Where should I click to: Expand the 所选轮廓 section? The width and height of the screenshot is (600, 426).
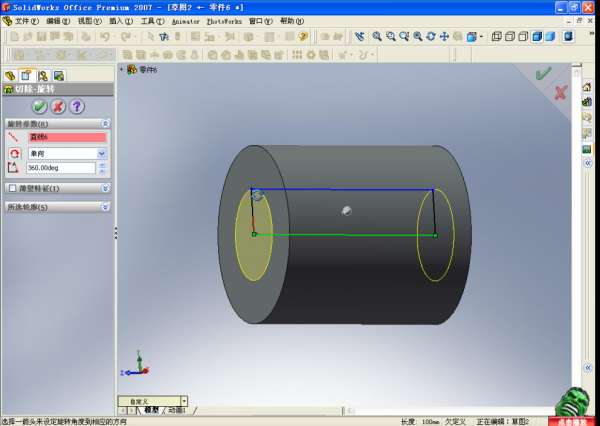coord(105,207)
